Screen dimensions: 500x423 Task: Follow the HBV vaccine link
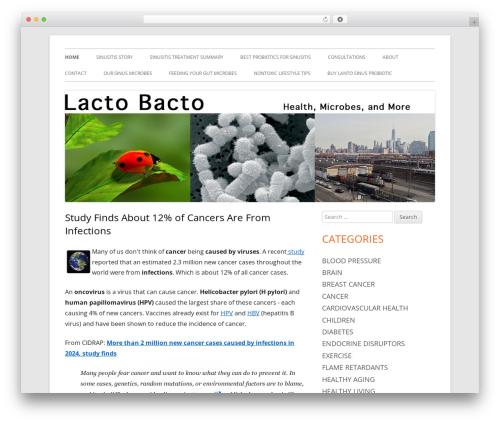pyautogui.click(x=253, y=313)
